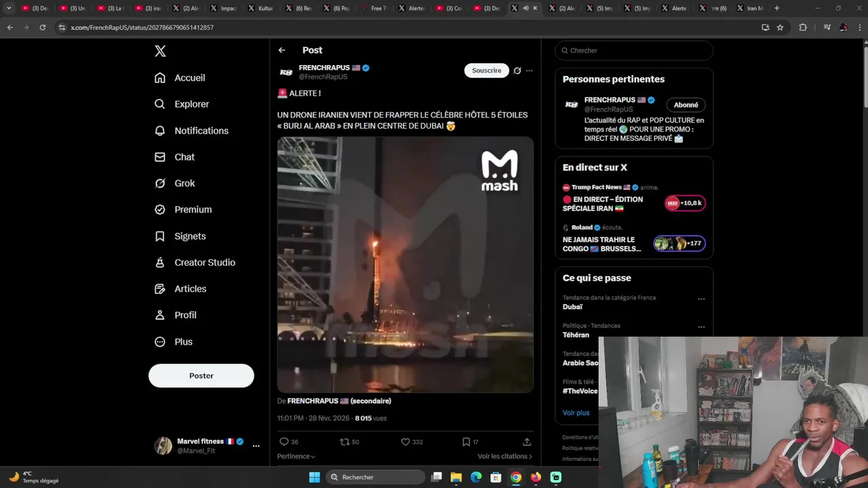Switch to the Free T tab
This screenshot has width=868, height=488.
click(x=373, y=8)
